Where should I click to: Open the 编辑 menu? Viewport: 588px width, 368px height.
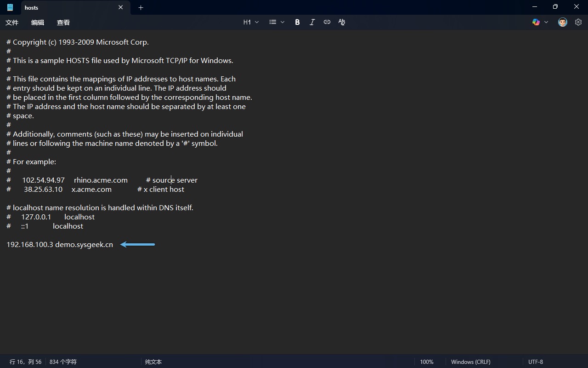click(x=38, y=23)
